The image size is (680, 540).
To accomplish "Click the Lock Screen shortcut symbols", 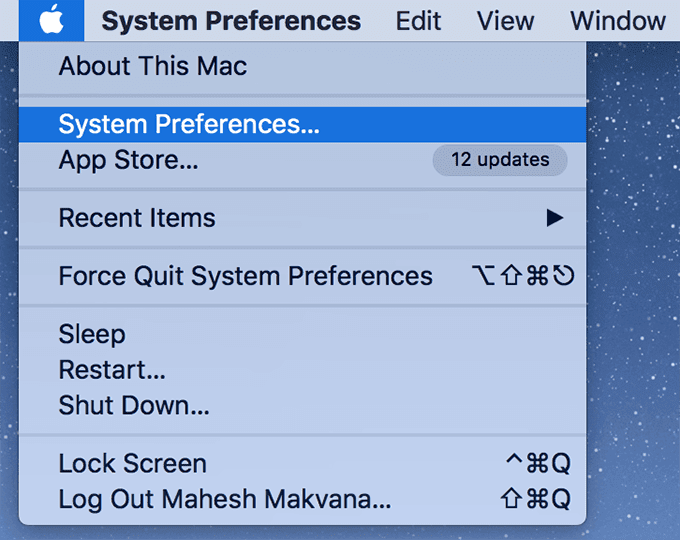I will click(x=538, y=463).
